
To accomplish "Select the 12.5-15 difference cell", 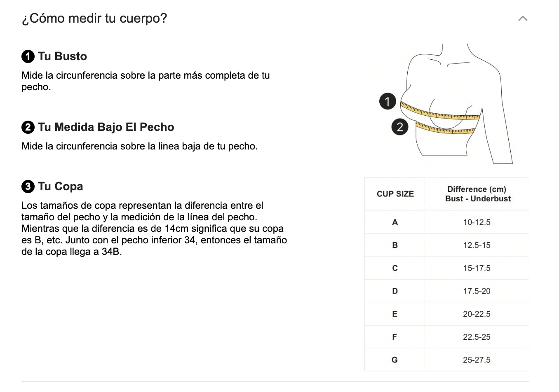I will pyautogui.click(x=477, y=245).
